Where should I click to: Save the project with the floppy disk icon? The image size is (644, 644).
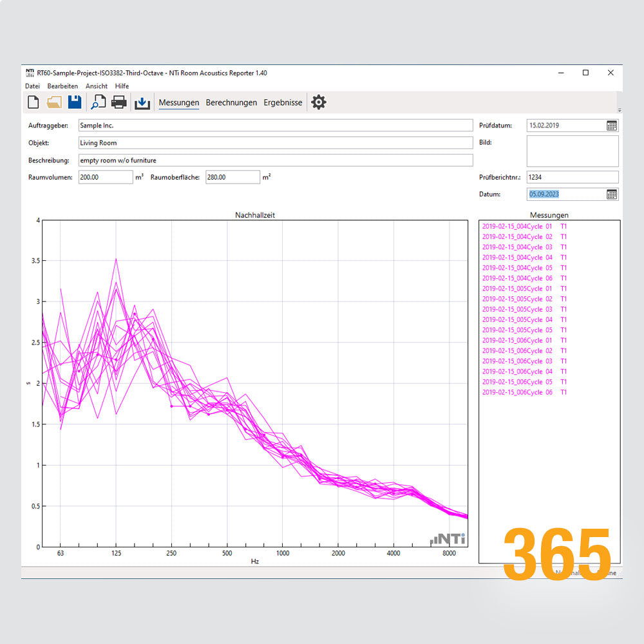(75, 102)
